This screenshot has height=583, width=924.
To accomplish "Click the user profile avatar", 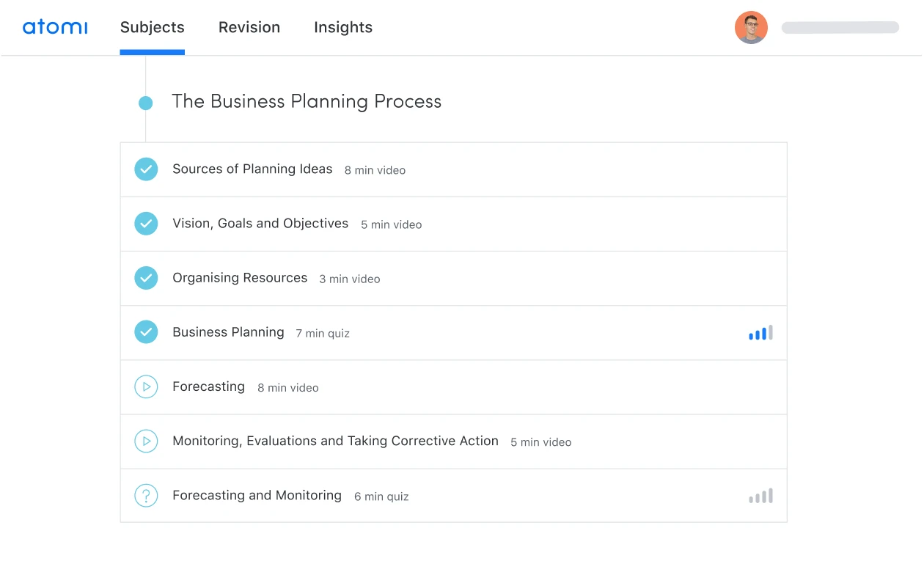I will 751,28.
